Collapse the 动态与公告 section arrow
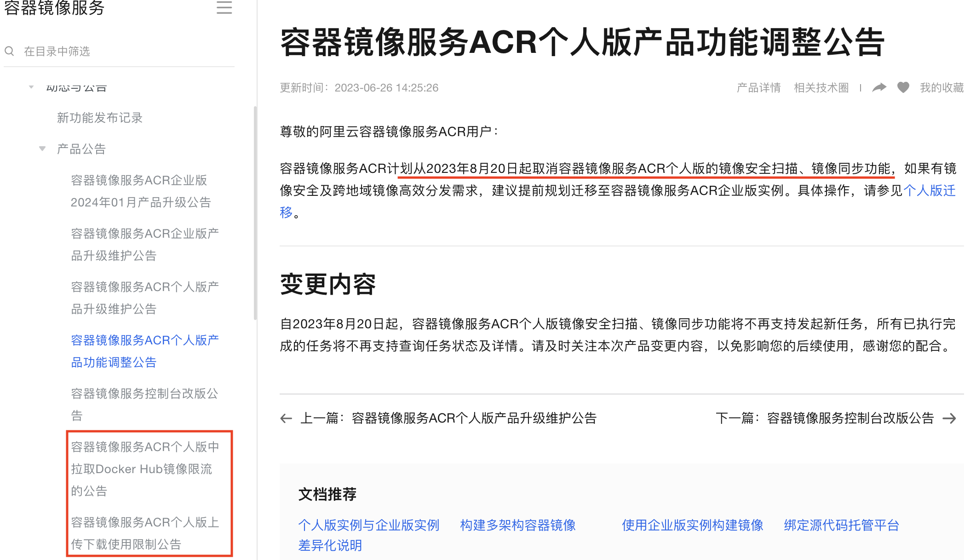This screenshot has width=976, height=560. (31, 87)
